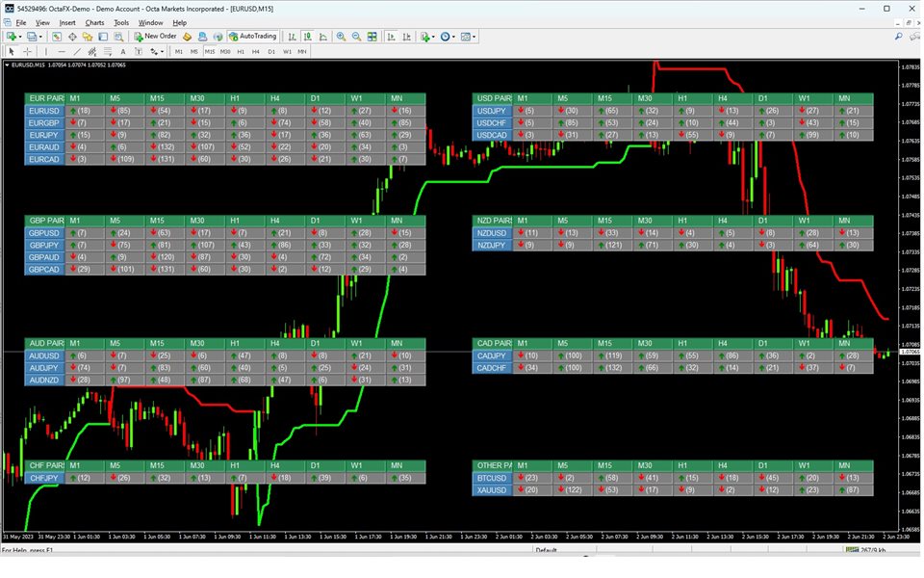Click the Default profile in status bar
This screenshot has height=578, width=924.
coord(547,550)
